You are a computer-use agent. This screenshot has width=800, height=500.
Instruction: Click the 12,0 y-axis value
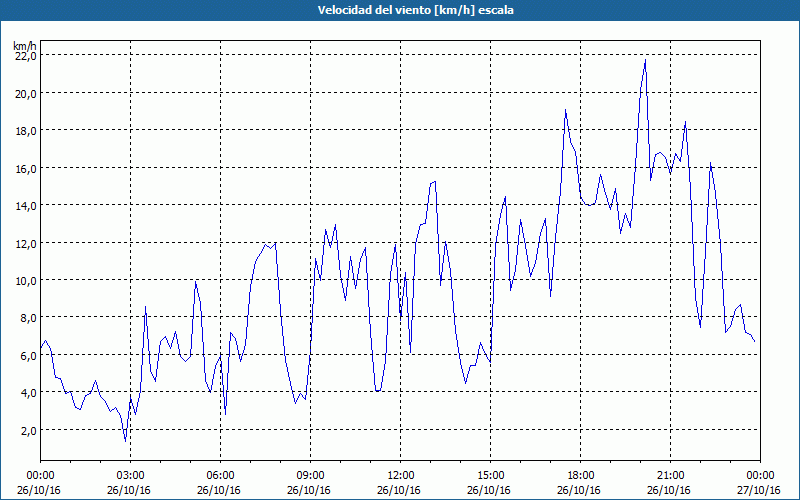click(x=26, y=243)
